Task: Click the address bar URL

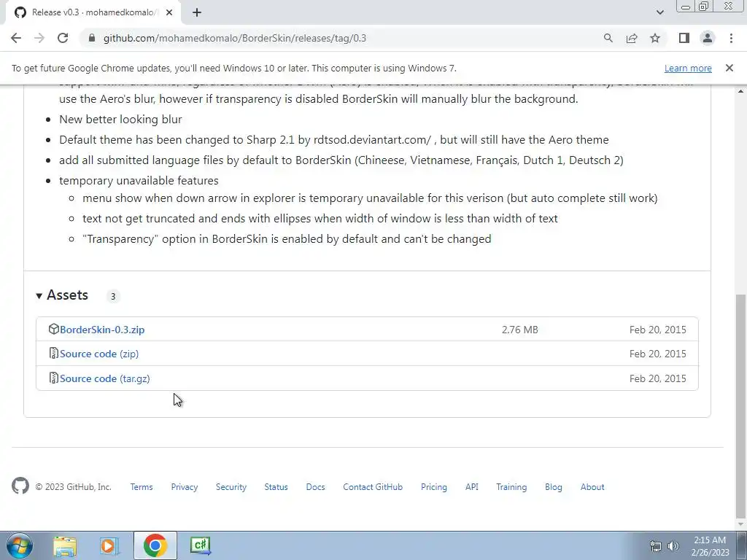Action: point(234,38)
